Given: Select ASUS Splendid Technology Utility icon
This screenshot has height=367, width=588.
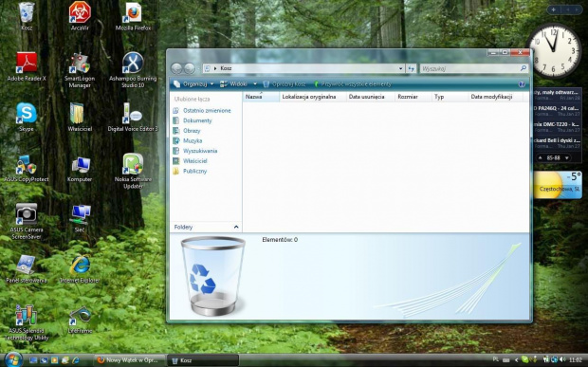Looking at the screenshot, I should pos(27,322).
